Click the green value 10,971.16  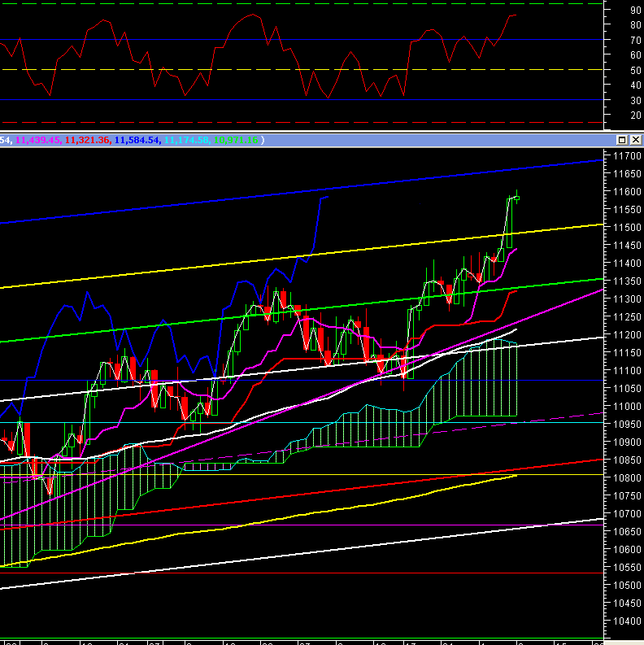[x=236, y=140]
